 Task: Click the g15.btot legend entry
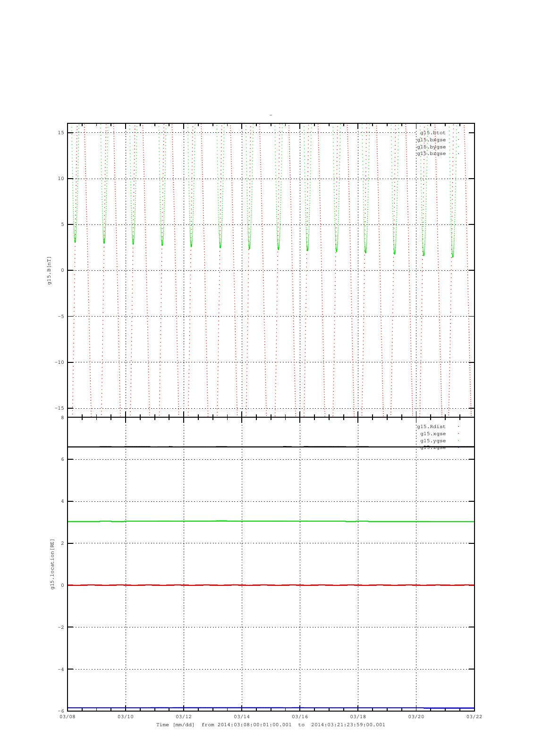[432, 133]
